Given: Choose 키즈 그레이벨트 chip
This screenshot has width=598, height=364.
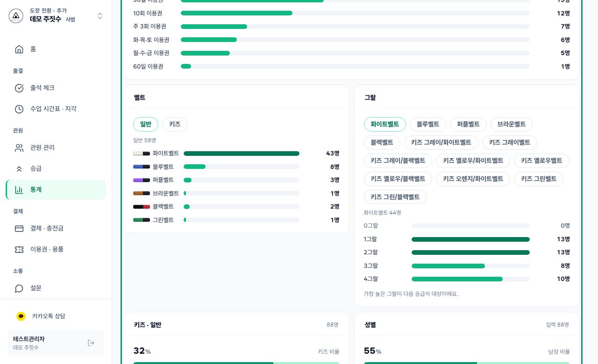Looking at the screenshot, I should (510, 142).
